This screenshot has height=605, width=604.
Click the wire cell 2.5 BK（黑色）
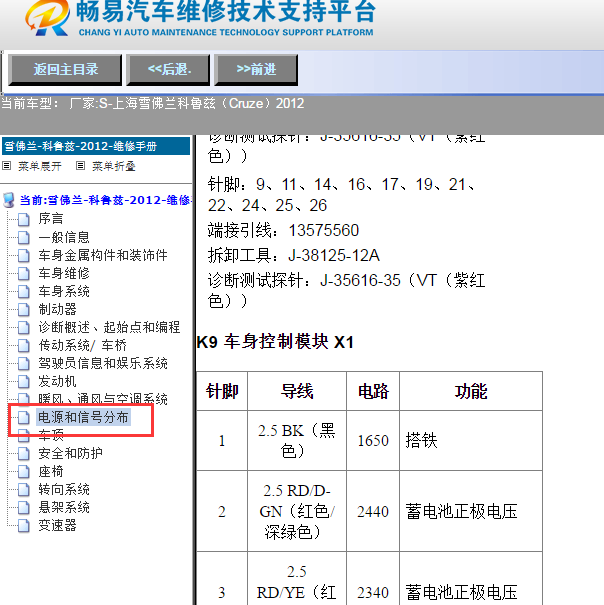297,441
